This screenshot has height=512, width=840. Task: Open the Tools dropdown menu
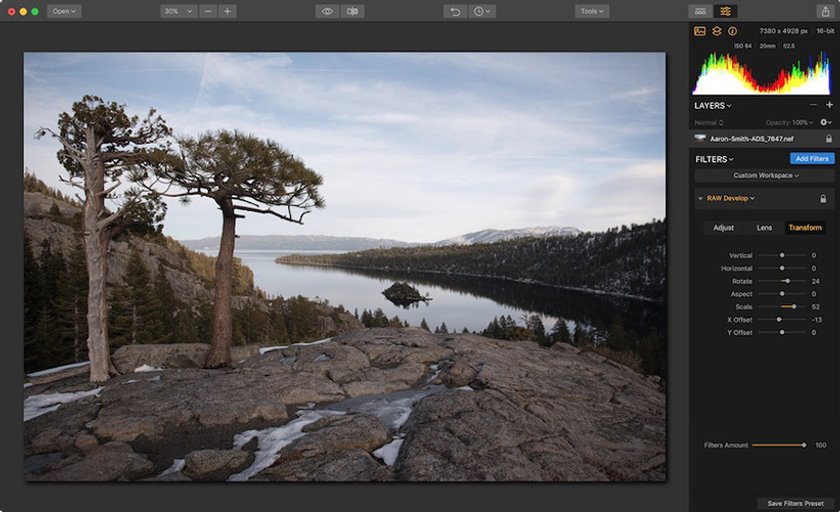592,11
